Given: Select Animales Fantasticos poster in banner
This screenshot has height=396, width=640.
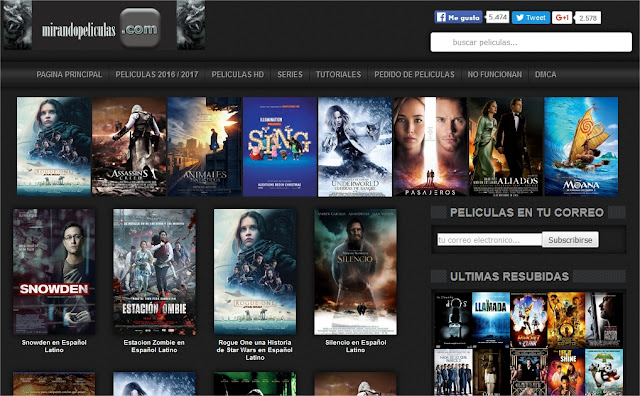Looking at the screenshot, I should [204, 147].
